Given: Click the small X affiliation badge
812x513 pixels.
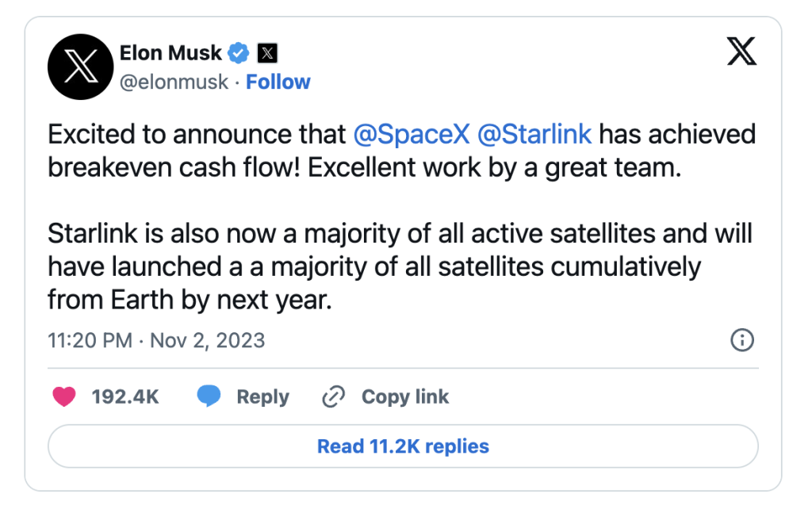Looking at the screenshot, I should pos(267,53).
